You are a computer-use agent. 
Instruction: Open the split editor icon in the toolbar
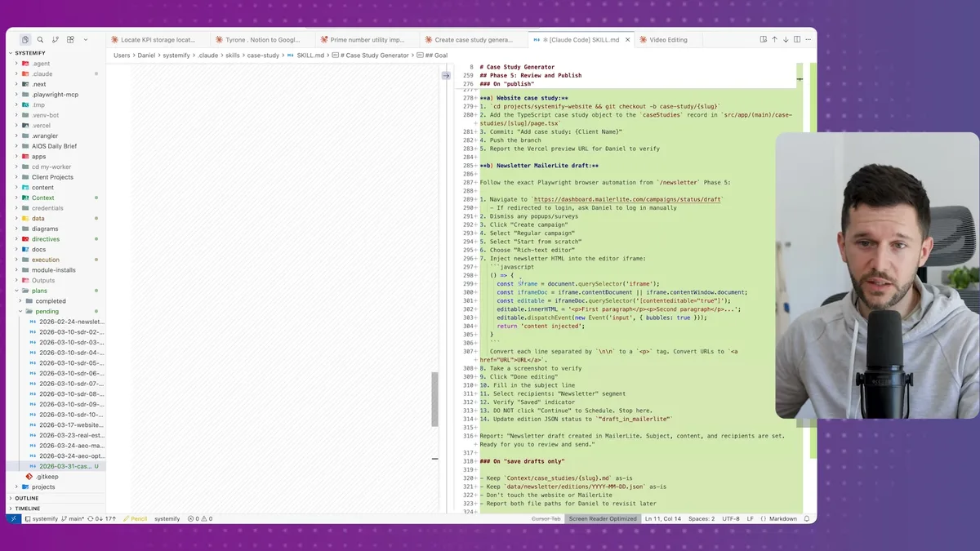click(x=797, y=39)
